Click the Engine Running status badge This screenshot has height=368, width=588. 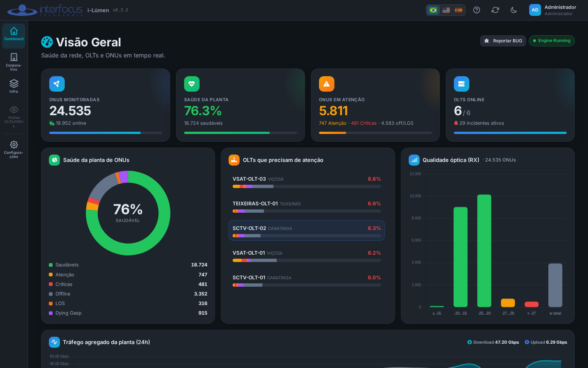coord(552,41)
